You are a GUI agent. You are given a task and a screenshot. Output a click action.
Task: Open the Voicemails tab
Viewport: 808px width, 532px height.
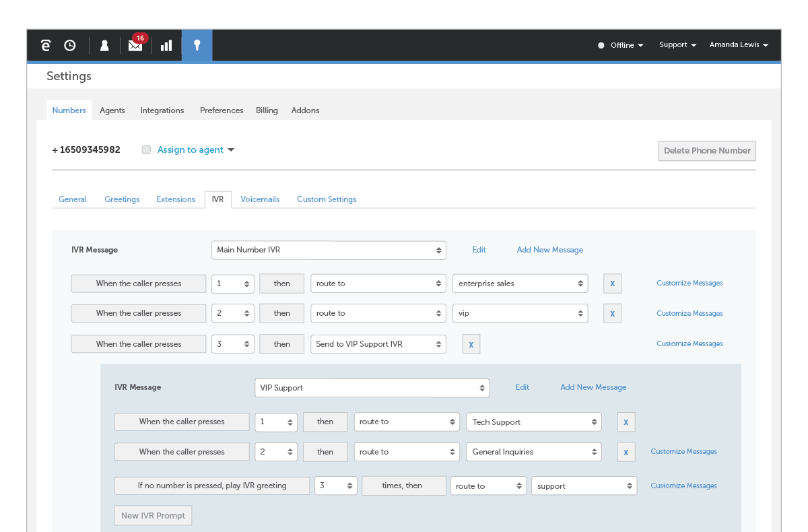[260, 199]
